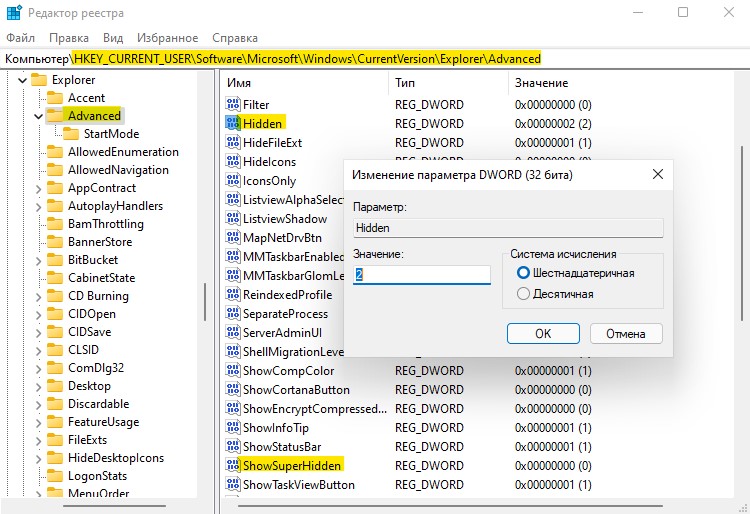Expand the BitBucket tree node
Image resolution: width=750 pixels, height=514 pixels.
click(x=38, y=261)
